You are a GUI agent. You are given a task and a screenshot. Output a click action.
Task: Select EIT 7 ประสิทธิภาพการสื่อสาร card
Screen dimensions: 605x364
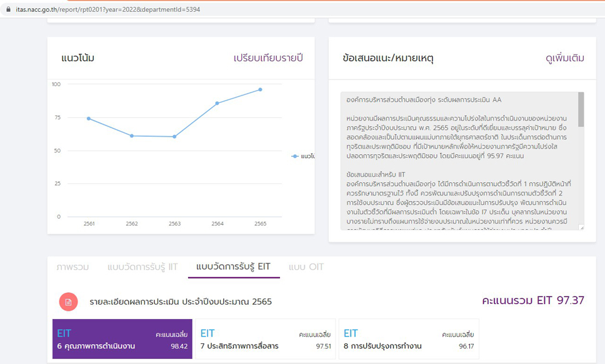coord(265,339)
